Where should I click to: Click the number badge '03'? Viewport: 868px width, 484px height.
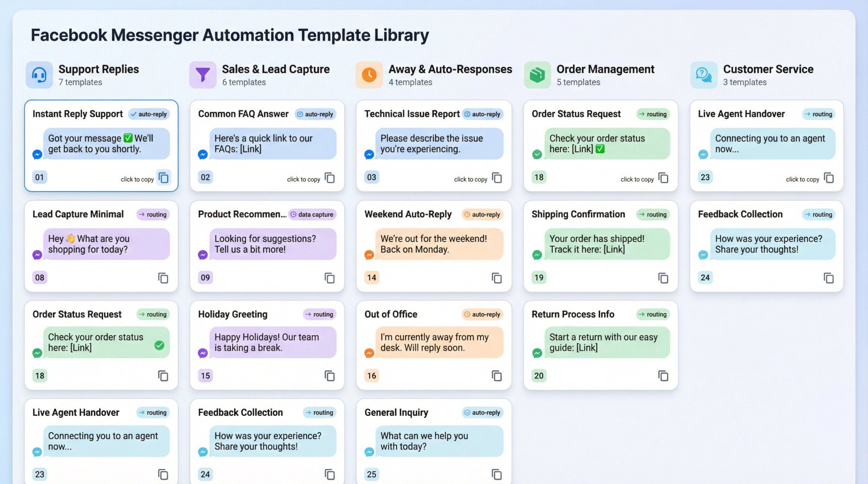click(x=372, y=177)
